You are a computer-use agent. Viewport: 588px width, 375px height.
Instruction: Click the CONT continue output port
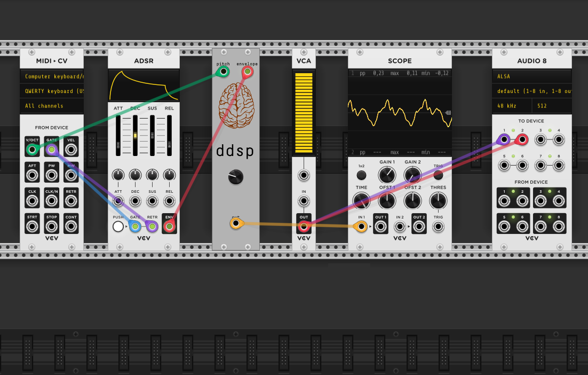(71, 226)
